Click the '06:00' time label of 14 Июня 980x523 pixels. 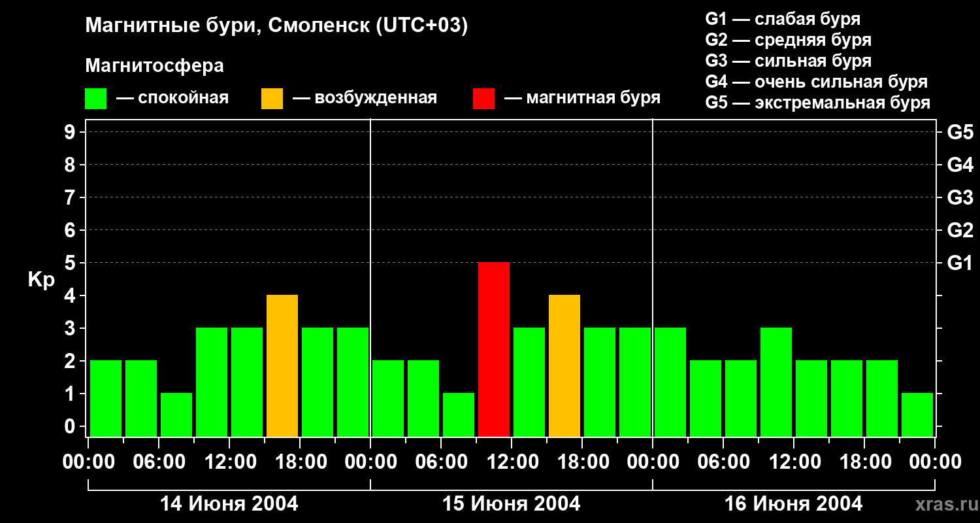click(x=159, y=462)
